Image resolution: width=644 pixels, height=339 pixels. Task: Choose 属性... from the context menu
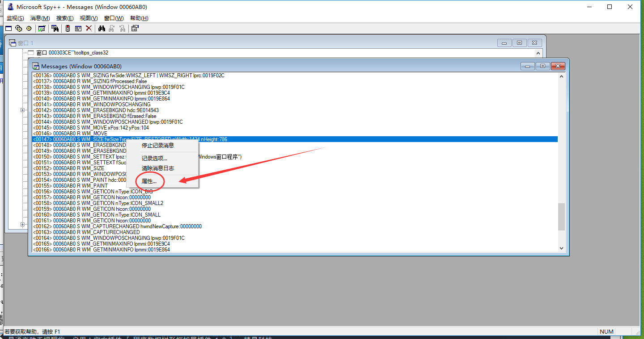pyautogui.click(x=149, y=181)
